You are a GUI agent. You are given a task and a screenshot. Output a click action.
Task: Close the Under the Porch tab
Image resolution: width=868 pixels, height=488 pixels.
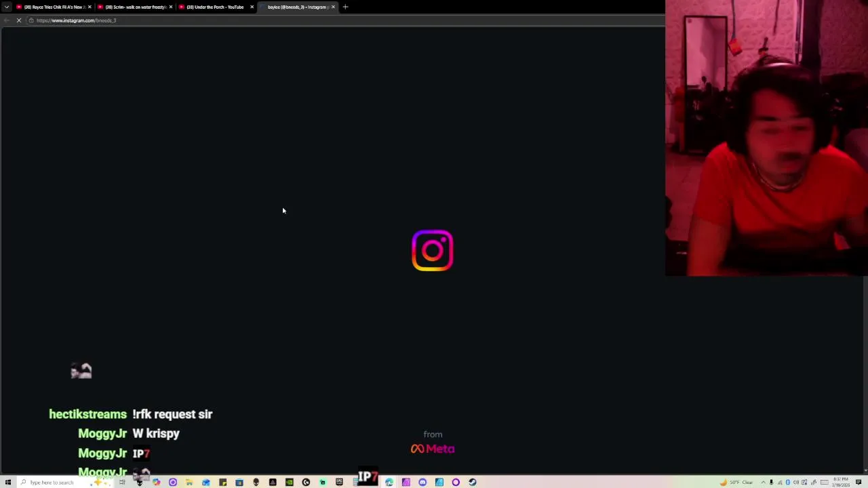(x=252, y=7)
